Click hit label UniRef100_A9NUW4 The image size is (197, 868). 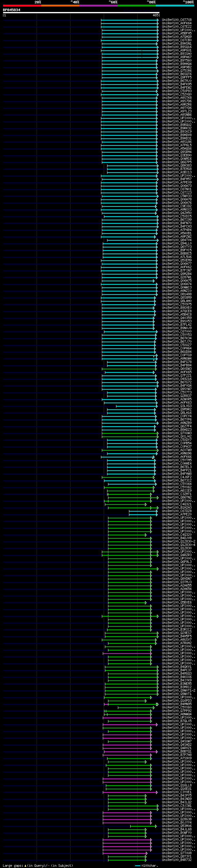176,358
